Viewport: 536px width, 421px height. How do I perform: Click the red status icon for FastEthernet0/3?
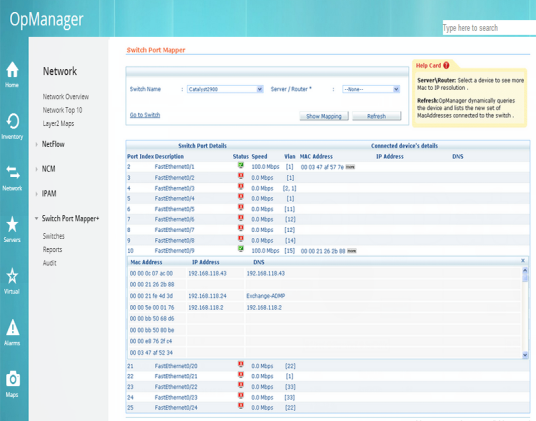(x=241, y=187)
